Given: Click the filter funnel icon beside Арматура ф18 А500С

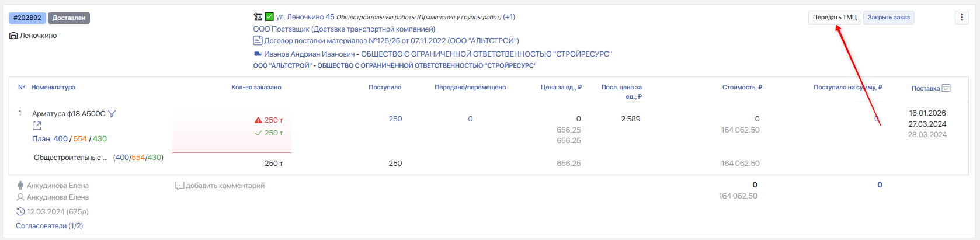Looking at the screenshot, I should point(112,113).
